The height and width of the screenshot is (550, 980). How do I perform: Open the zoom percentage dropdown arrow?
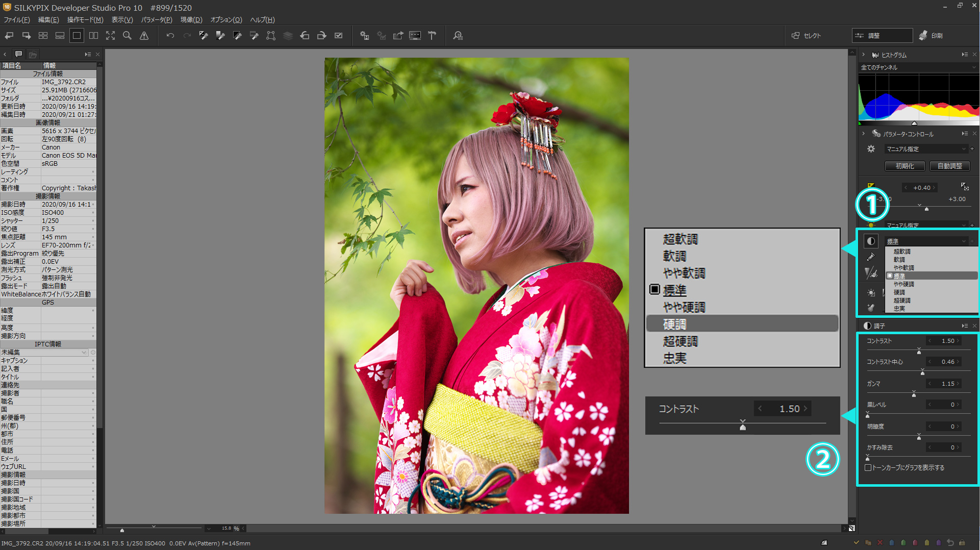(x=209, y=529)
